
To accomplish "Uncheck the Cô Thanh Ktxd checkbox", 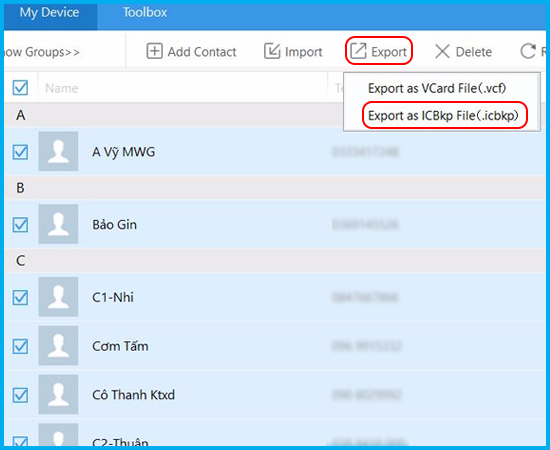I will (x=20, y=395).
